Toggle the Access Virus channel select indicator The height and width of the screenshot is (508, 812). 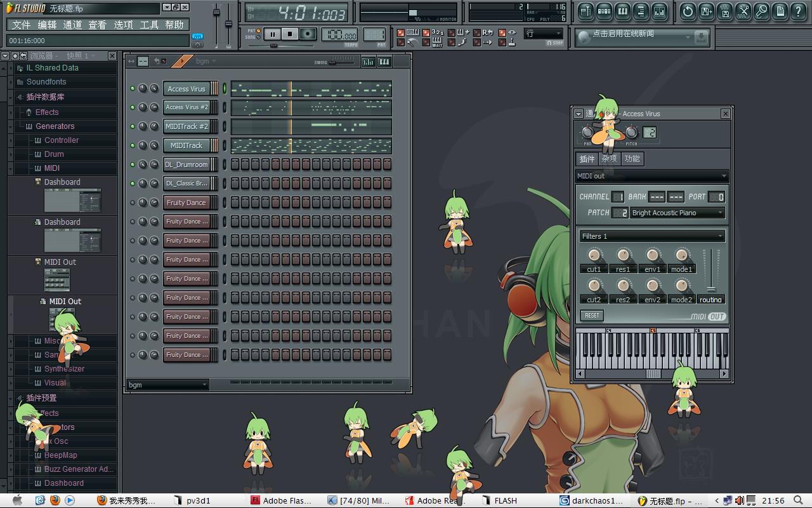tap(225, 89)
